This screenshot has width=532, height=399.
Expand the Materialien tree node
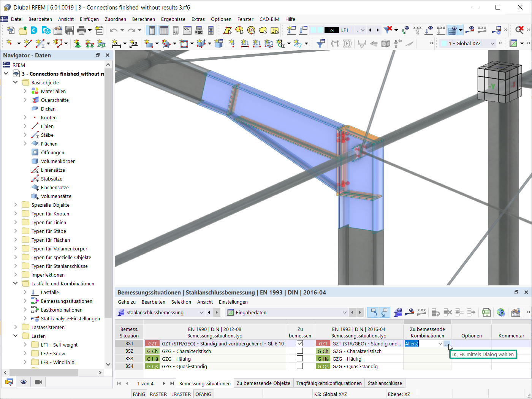[x=25, y=91]
